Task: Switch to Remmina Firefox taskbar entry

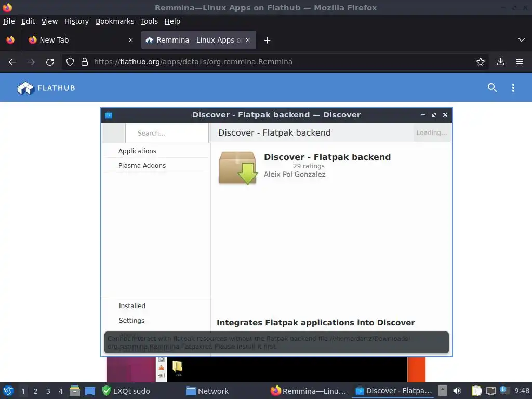Action: (309, 391)
